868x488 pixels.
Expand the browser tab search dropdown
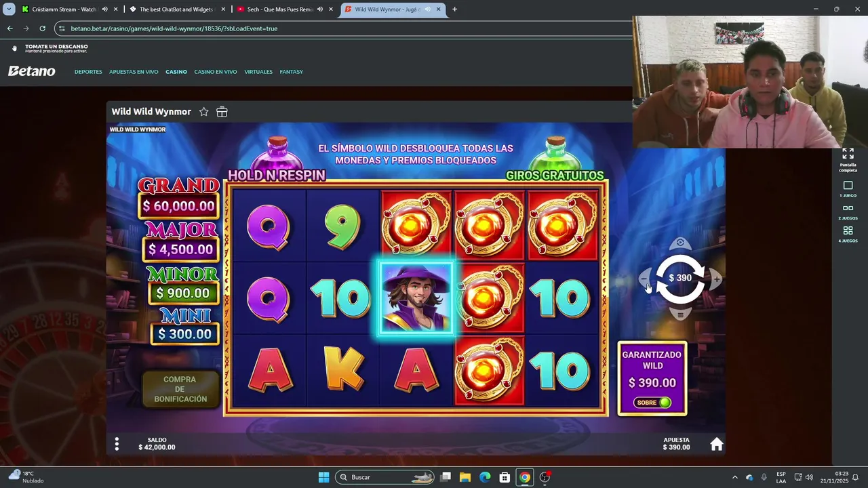9,9
